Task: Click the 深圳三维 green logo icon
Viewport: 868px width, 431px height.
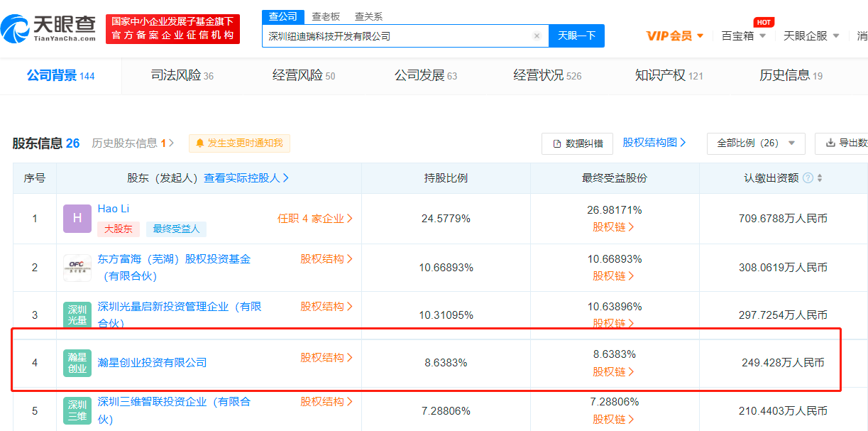Action: 77,410
